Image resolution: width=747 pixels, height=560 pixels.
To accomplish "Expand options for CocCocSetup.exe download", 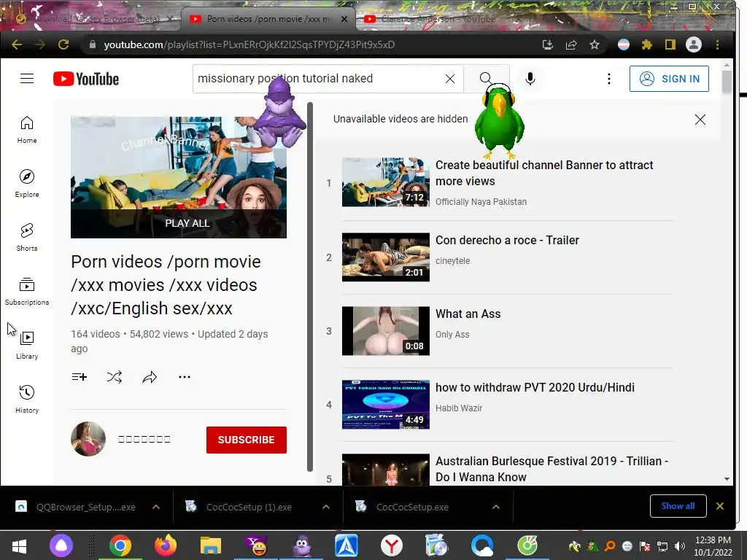I will coord(496,507).
